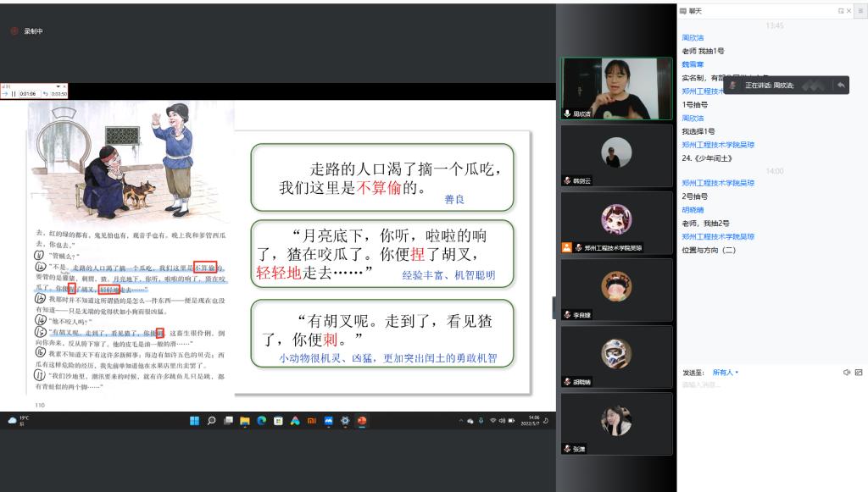868x492 pixels.
Task: Select 李良婕's participant tile
Action: coord(617,290)
